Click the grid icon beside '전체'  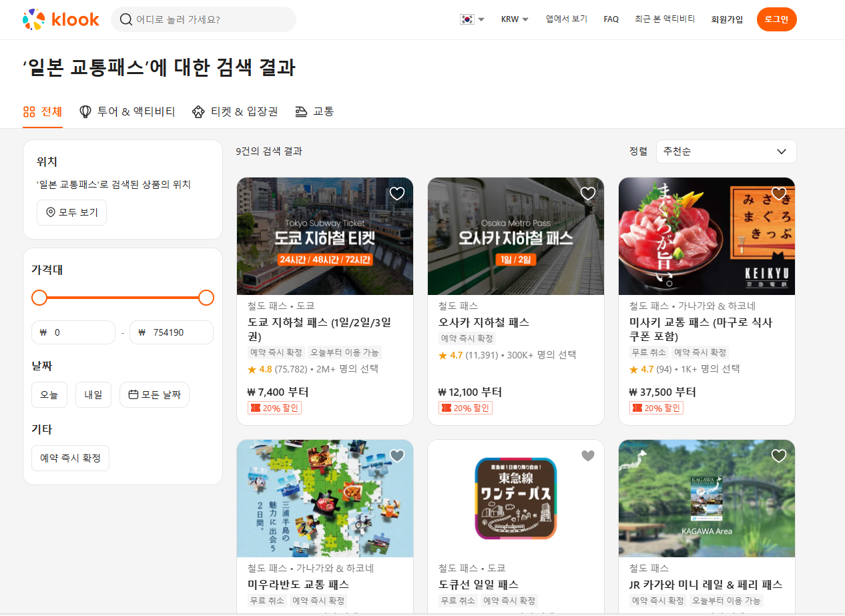pos(29,111)
